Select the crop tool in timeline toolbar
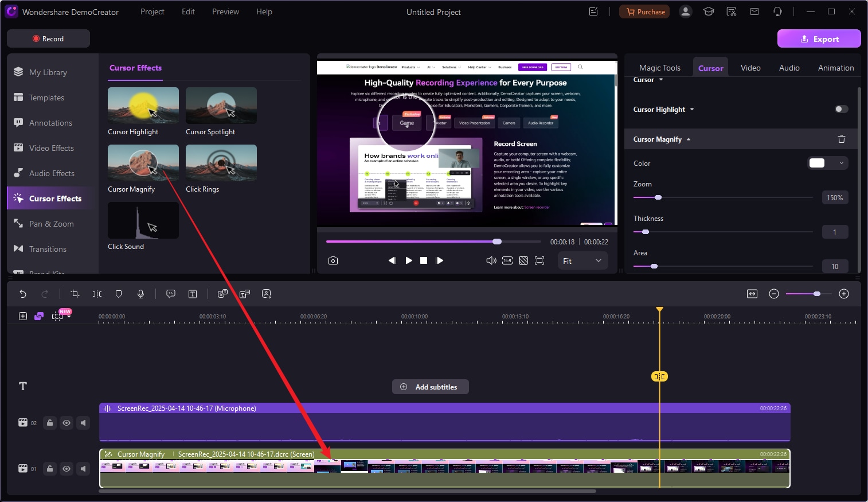 click(75, 294)
